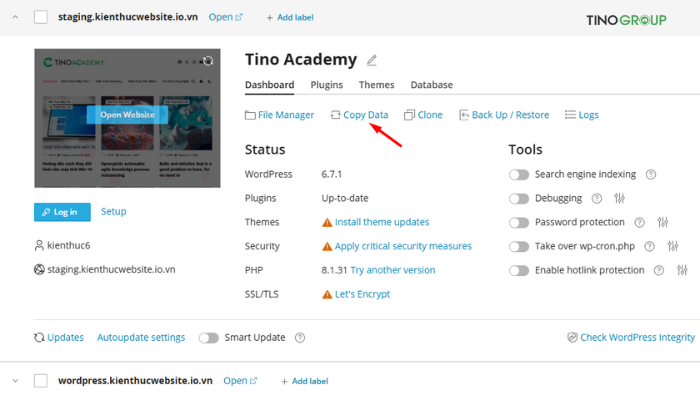Toggle Password protection on
This screenshot has height=400, width=700.
[x=519, y=222]
